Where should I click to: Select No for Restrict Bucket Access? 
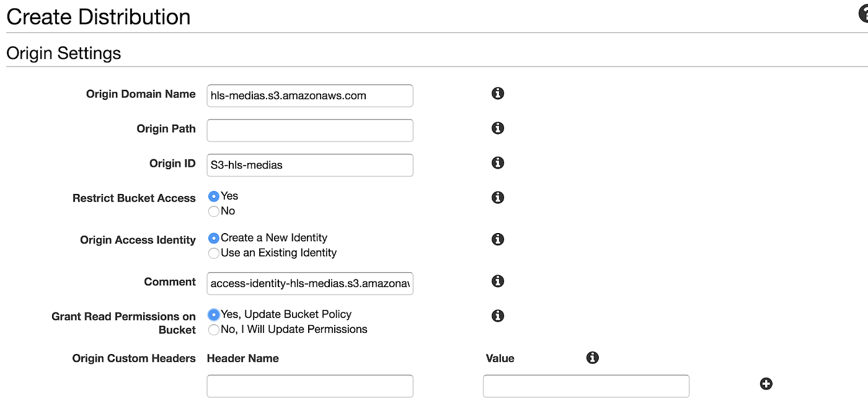pos(214,211)
